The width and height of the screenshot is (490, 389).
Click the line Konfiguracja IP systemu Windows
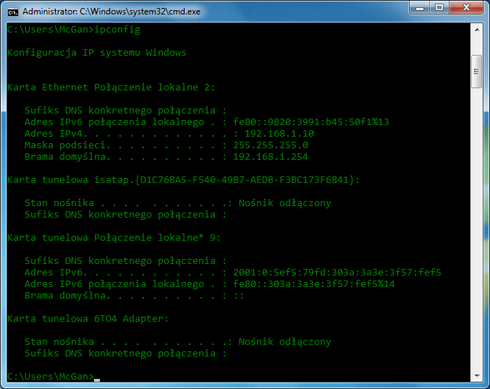pyautogui.click(x=97, y=53)
